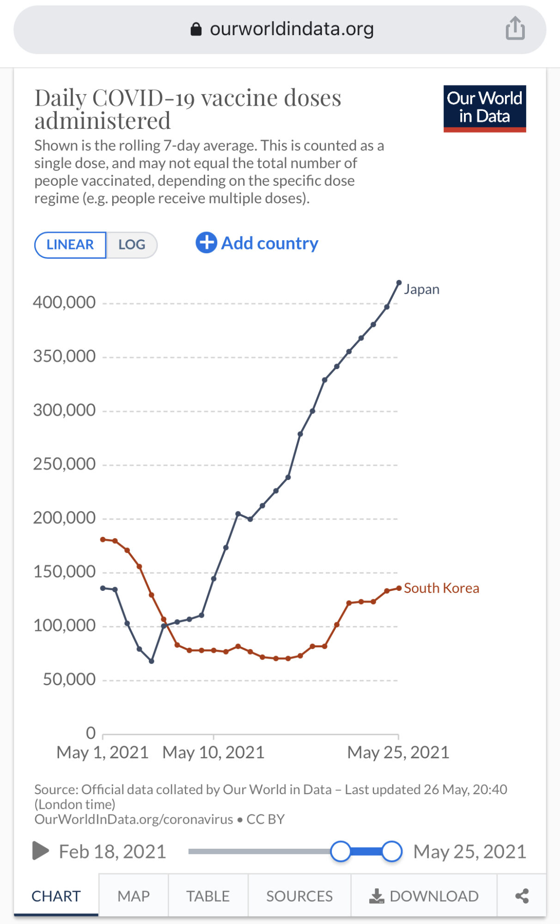Image resolution: width=560 pixels, height=924 pixels.
Task: Open the TABLE tab
Action: (x=208, y=896)
